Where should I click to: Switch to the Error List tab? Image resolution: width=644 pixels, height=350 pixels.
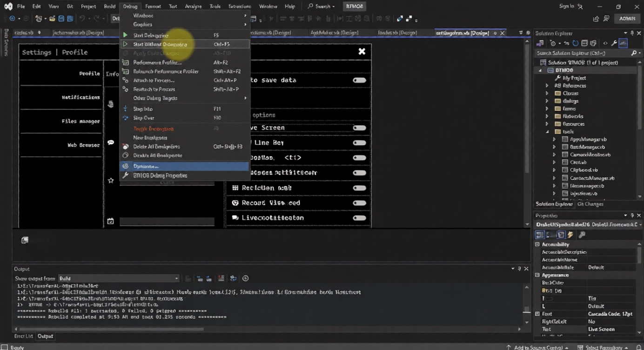[x=23, y=336]
